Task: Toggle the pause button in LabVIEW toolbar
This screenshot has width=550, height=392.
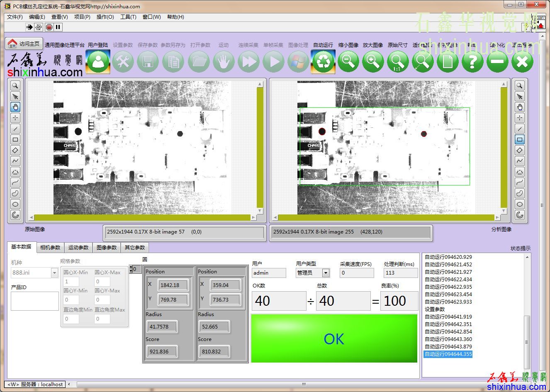Action: click(x=58, y=27)
